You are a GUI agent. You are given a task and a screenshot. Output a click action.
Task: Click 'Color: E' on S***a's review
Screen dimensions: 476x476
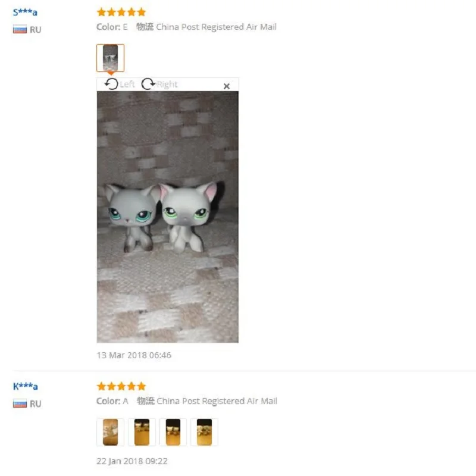(112, 27)
